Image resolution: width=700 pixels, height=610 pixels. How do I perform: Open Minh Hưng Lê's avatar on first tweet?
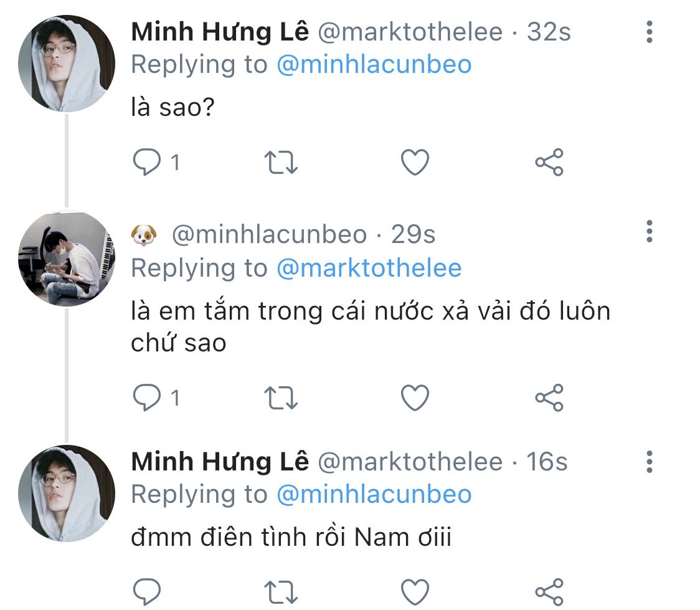(x=67, y=64)
